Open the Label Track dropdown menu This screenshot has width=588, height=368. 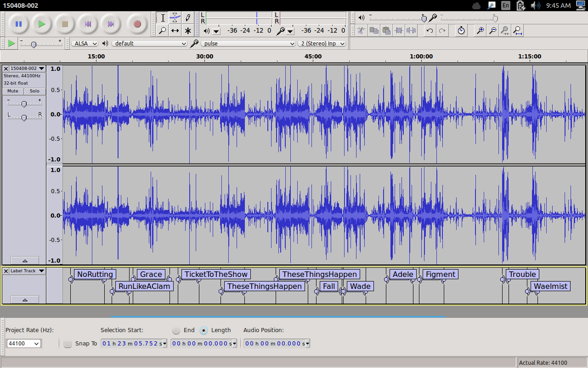point(28,271)
